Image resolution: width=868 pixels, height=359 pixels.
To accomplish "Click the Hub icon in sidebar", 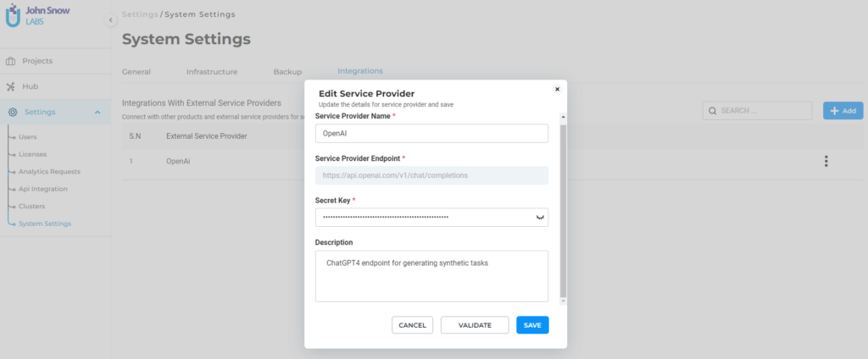I will pyautogui.click(x=11, y=86).
